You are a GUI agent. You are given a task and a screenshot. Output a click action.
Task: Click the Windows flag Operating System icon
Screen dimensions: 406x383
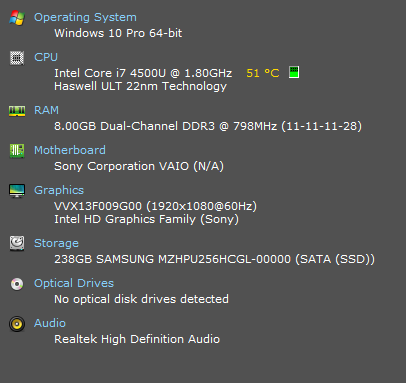pos(17,18)
